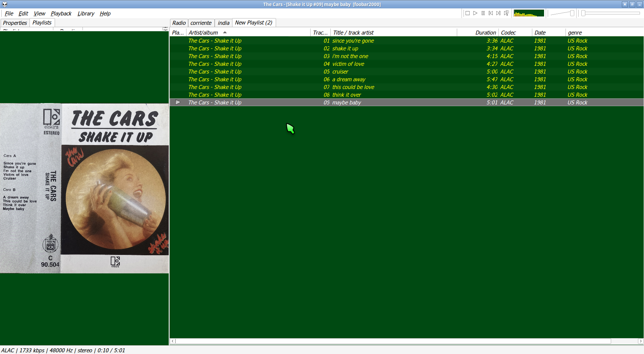Sort by Date column header
The height and width of the screenshot is (354, 644).
pyautogui.click(x=549, y=33)
